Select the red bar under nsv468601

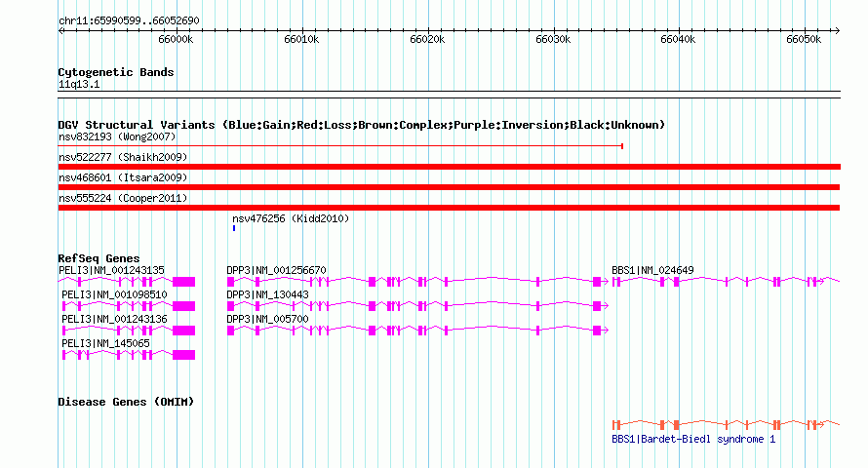pyautogui.click(x=449, y=187)
